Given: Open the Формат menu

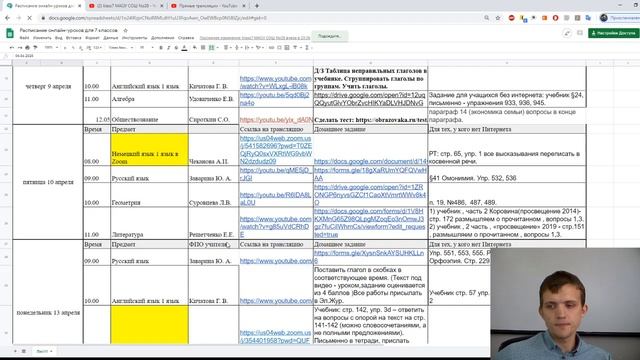Looking at the screenshot, I should pos(92,38).
